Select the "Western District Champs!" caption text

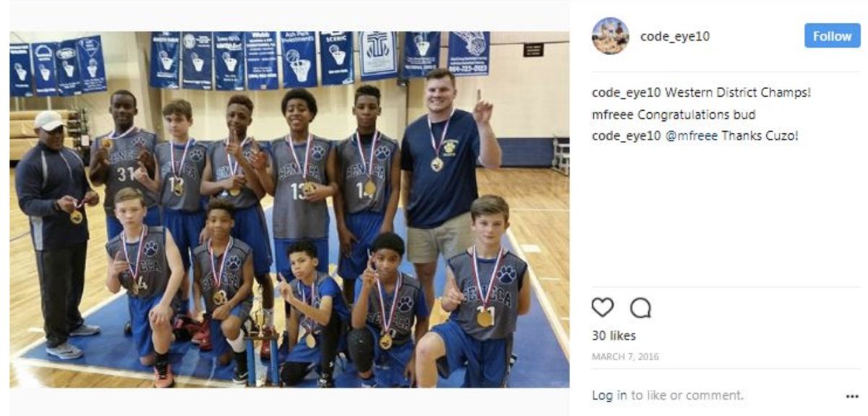click(739, 93)
